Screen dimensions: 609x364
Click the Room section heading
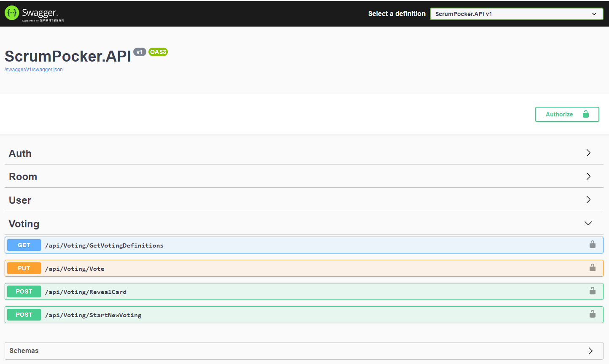click(x=23, y=177)
